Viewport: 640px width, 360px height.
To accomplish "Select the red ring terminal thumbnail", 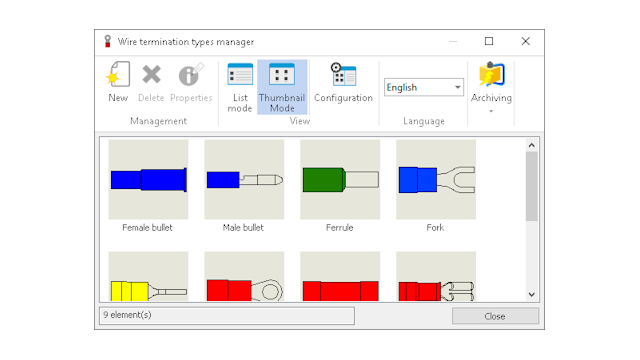I will 244,277.
